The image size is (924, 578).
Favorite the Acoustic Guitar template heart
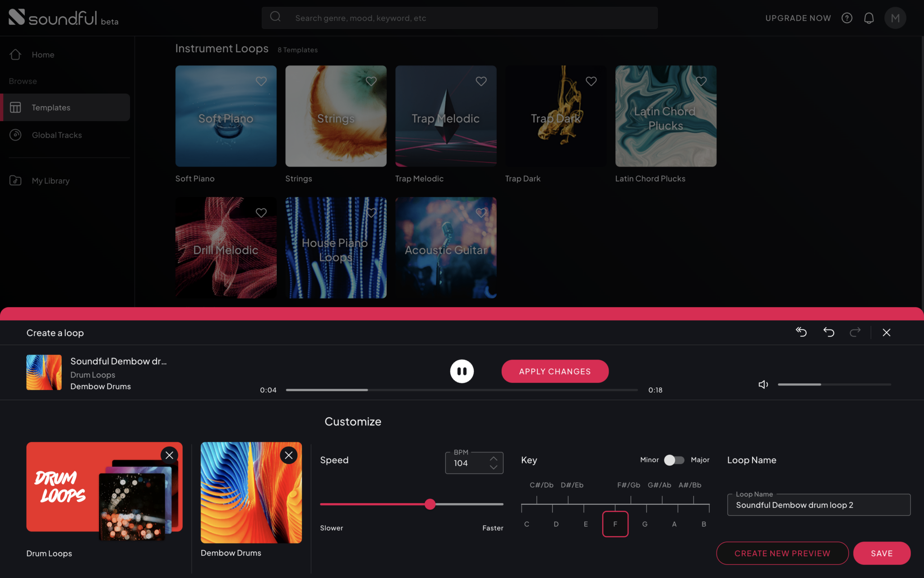(481, 213)
